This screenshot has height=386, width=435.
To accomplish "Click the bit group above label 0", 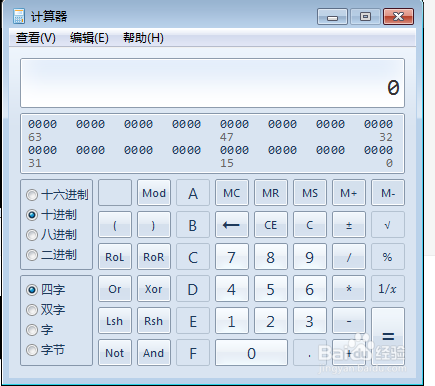I will [x=378, y=150].
